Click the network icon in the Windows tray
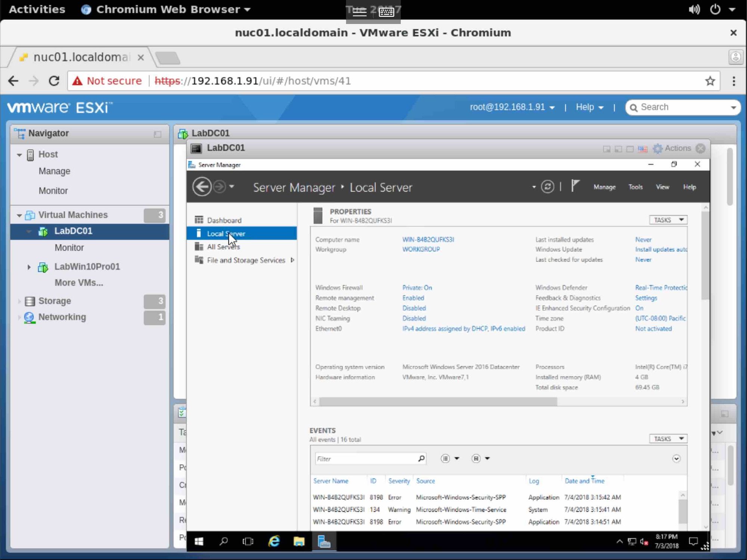 tap(632, 542)
